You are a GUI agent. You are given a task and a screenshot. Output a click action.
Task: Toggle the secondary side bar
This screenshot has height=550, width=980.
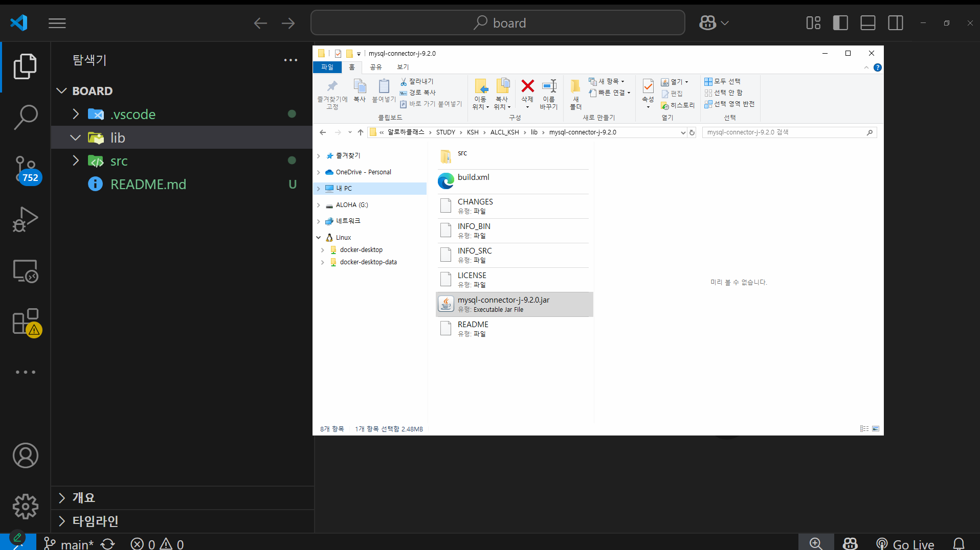tap(896, 23)
